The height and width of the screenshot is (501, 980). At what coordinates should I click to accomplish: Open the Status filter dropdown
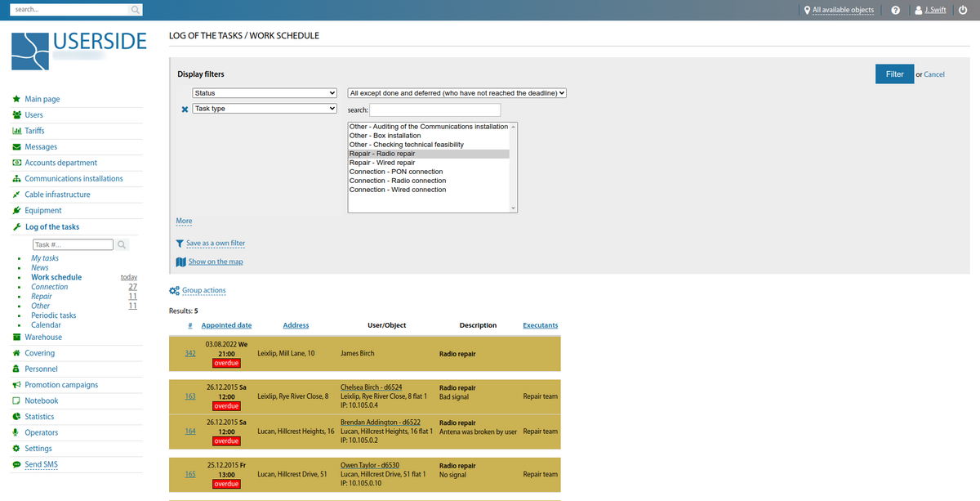[x=264, y=92]
